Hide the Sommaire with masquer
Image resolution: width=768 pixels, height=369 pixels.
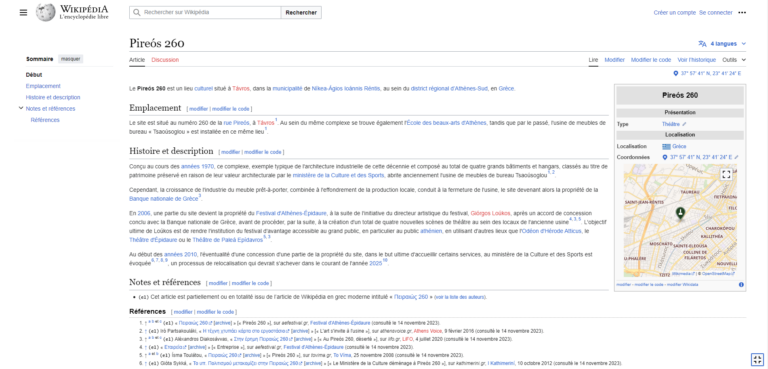click(x=71, y=59)
